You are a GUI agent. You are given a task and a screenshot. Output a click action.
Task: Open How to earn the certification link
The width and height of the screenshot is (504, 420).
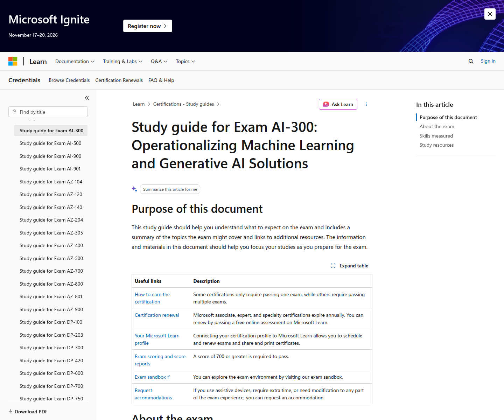point(152,298)
